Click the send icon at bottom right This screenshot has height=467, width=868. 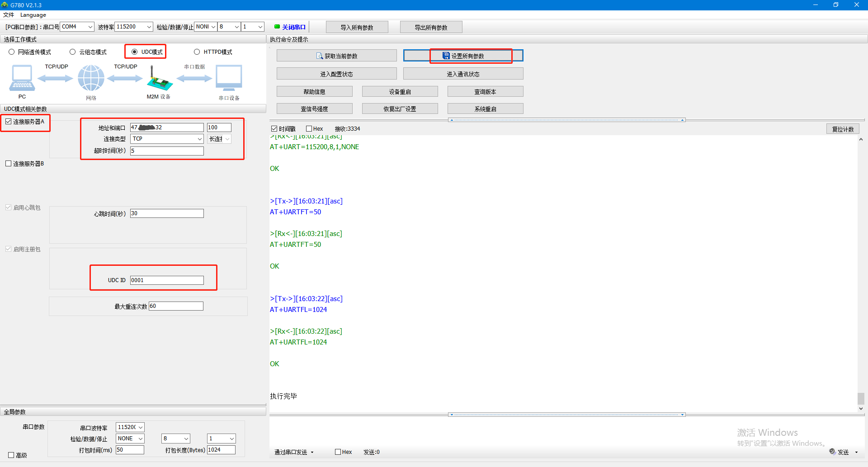[x=832, y=452]
